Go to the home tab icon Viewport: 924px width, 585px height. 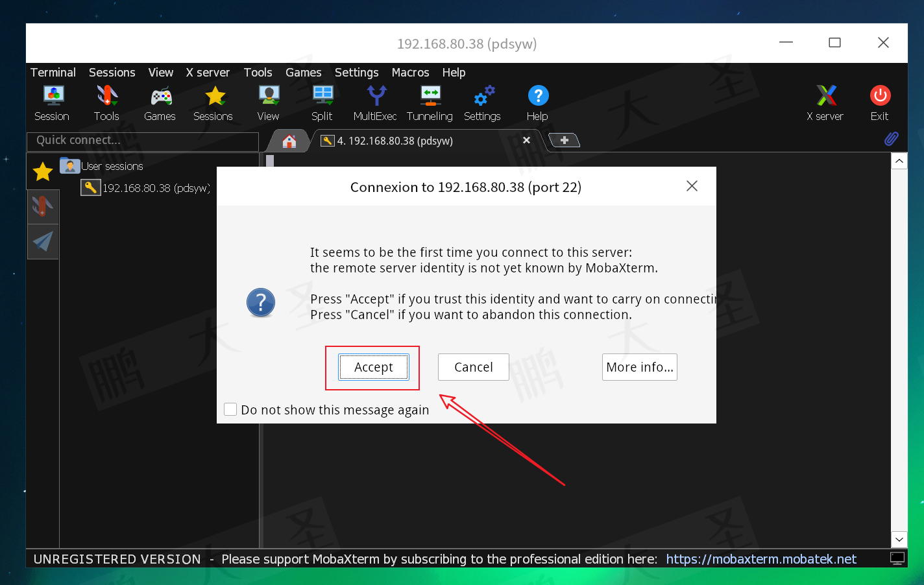(x=289, y=141)
